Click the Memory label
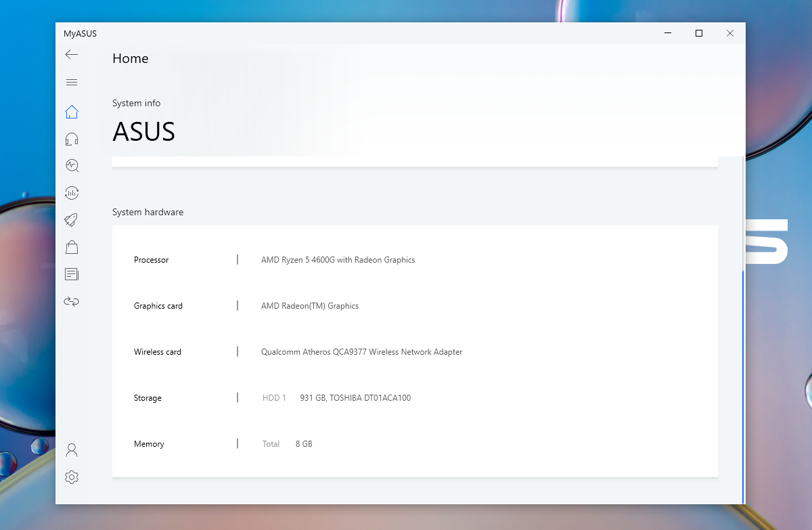 click(x=149, y=444)
